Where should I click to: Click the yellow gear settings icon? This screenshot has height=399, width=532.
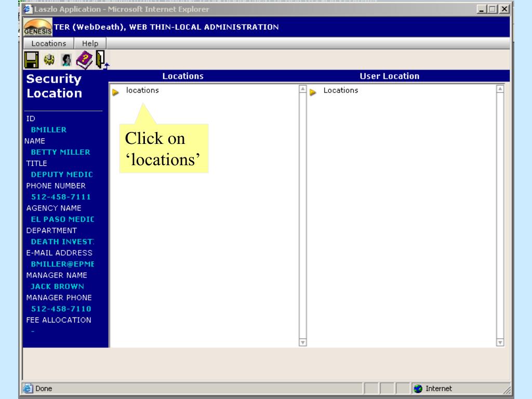tap(49, 60)
